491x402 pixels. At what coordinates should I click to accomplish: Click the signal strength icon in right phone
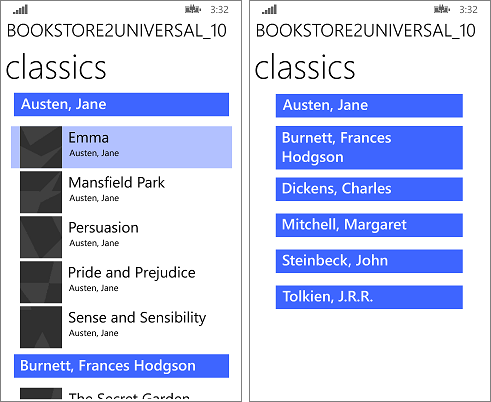tap(269, 10)
